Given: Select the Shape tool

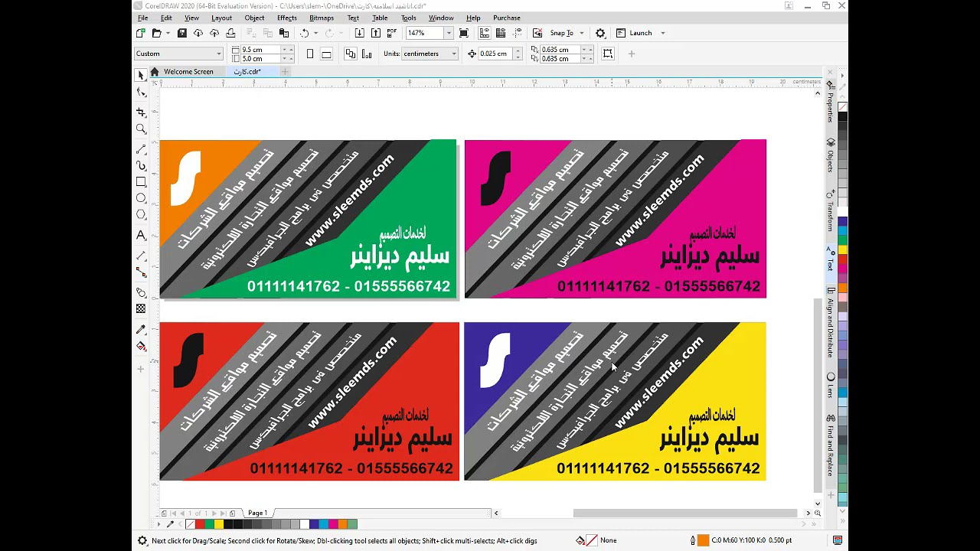Looking at the screenshot, I should coord(141,93).
